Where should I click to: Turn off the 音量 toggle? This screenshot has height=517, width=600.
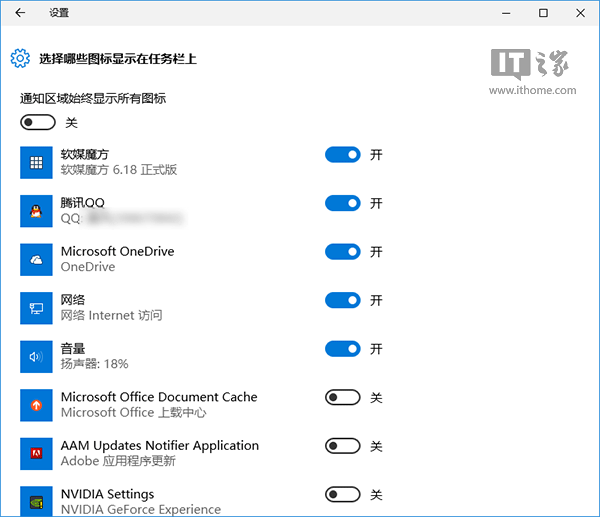coord(342,349)
